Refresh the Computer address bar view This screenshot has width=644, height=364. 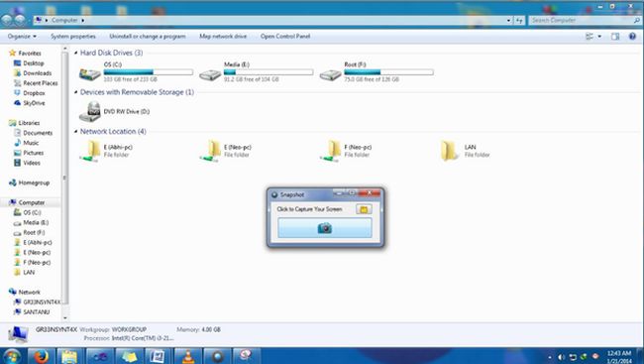(519, 20)
